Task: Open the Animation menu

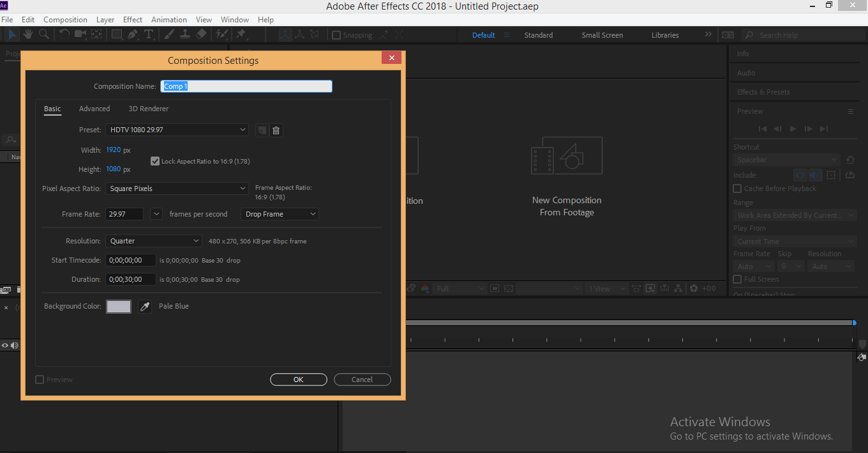Action: point(169,20)
